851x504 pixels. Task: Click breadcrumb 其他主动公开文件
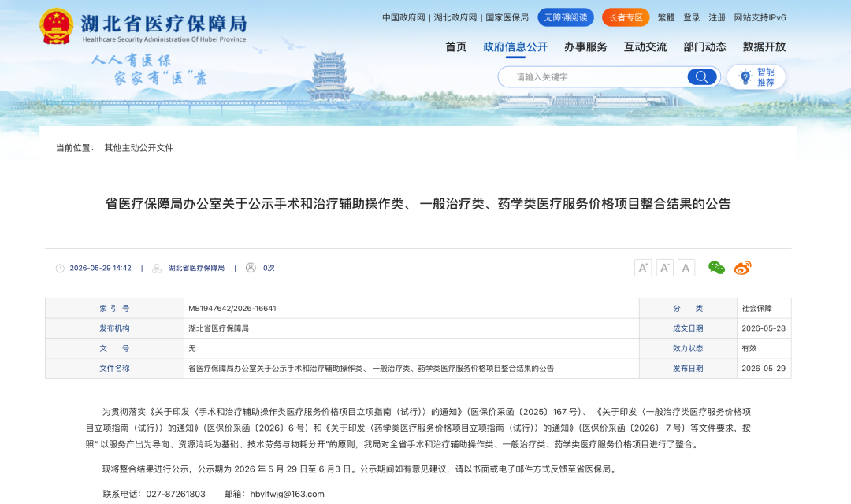click(x=139, y=148)
